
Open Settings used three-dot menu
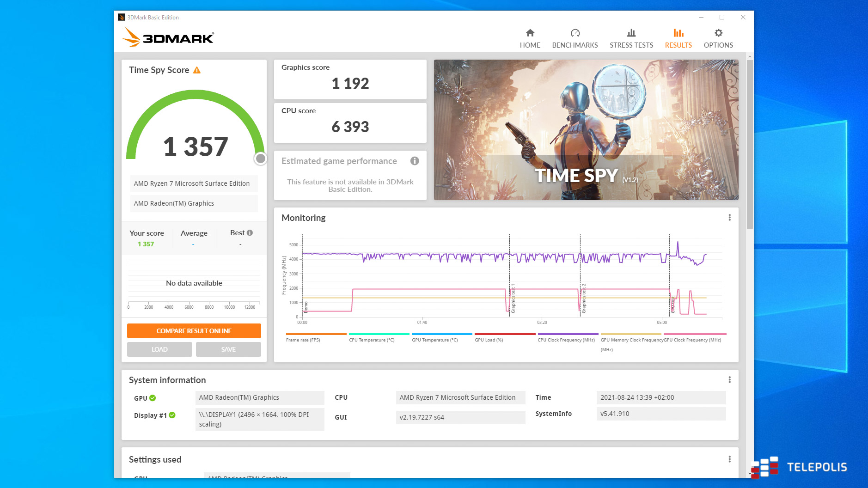[729, 459]
